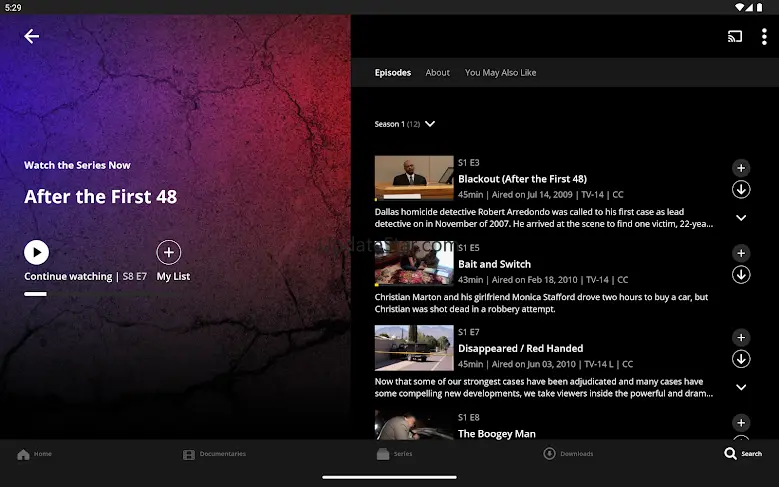Screen dimensions: 779x487
Task: Download the Bait and Switch episode
Action: pos(741,275)
